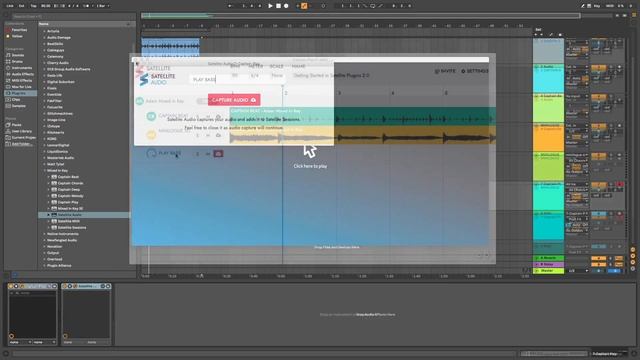The width and height of the screenshot is (640, 360).
Task: Click Add Folder under Places
Action: pos(21,144)
